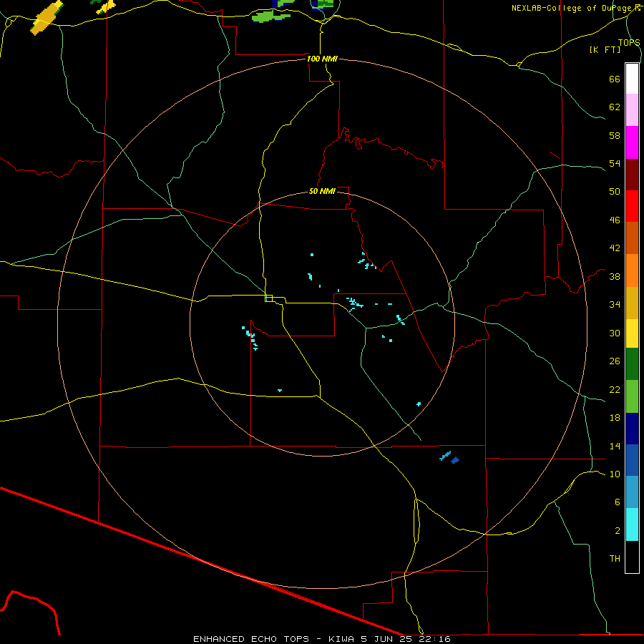Image resolution: width=644 pixels, height=644 pixels.
Task: Click the 58 legend value
Action: click(615, 135)
